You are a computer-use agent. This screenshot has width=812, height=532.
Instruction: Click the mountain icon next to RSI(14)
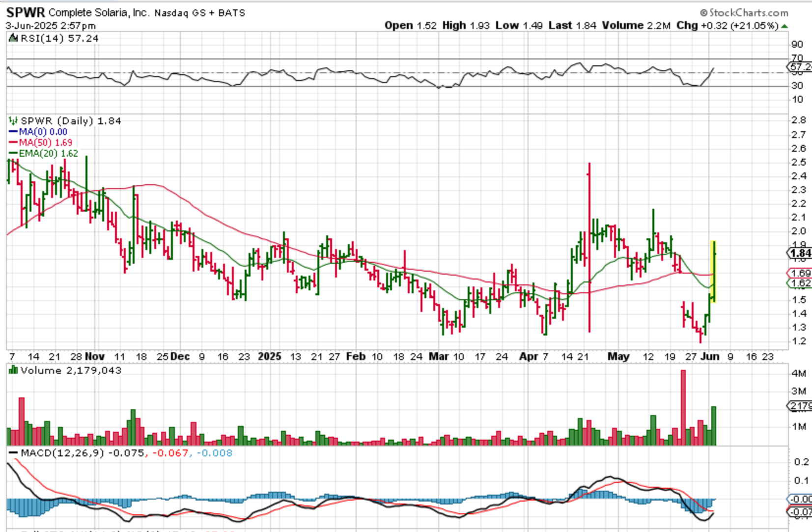(x=14, y=38)
